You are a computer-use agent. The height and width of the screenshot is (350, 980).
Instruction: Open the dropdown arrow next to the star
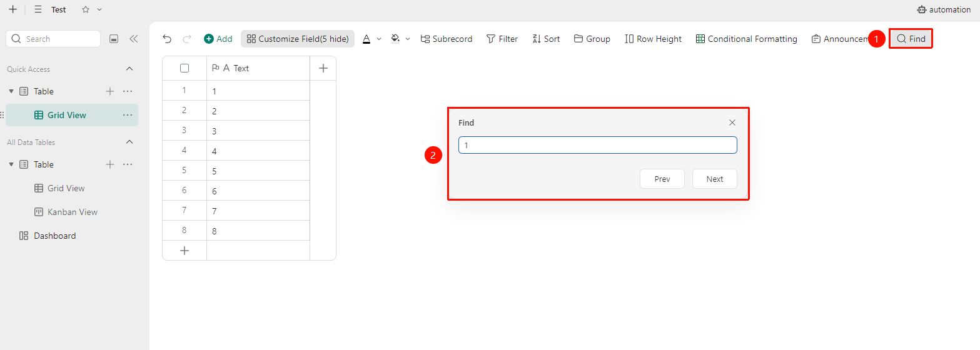click(x=99, y=9)
